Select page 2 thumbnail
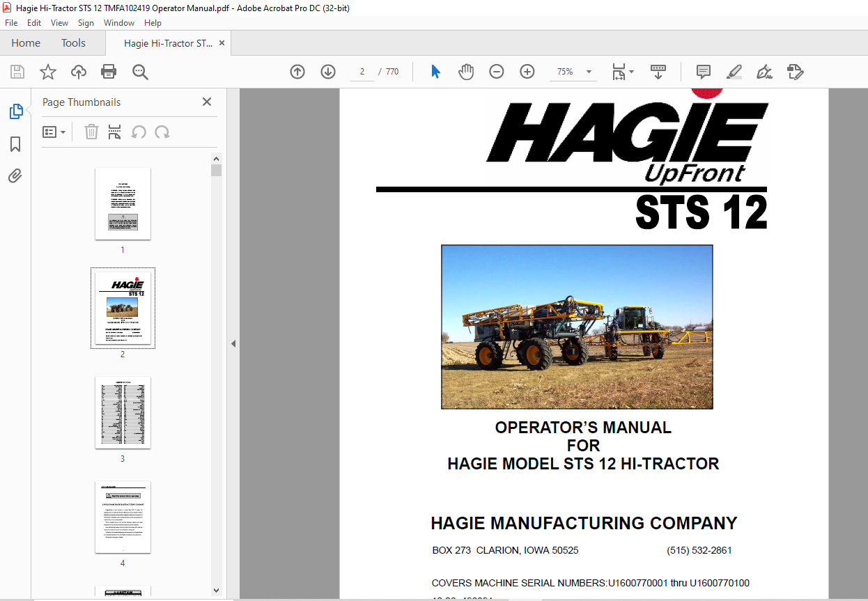The width and height of the screenshot is (868, 601). (x=123, y=308)
